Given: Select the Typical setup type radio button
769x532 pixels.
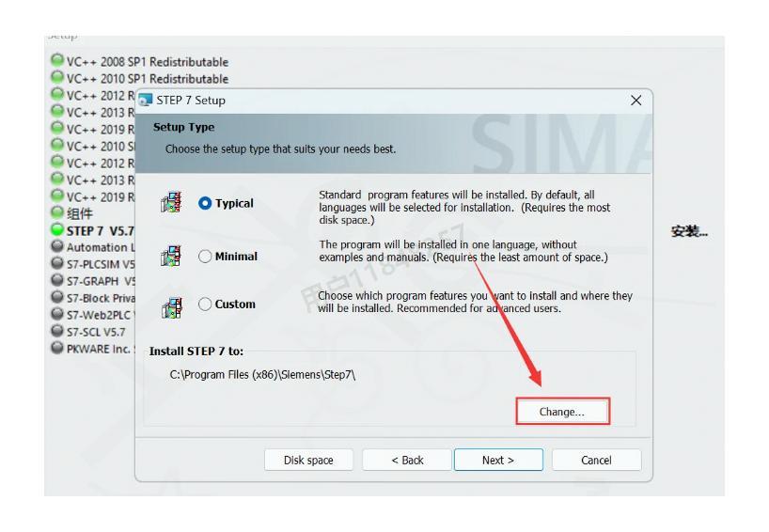Looking at the screenshot, I should 205,203.
